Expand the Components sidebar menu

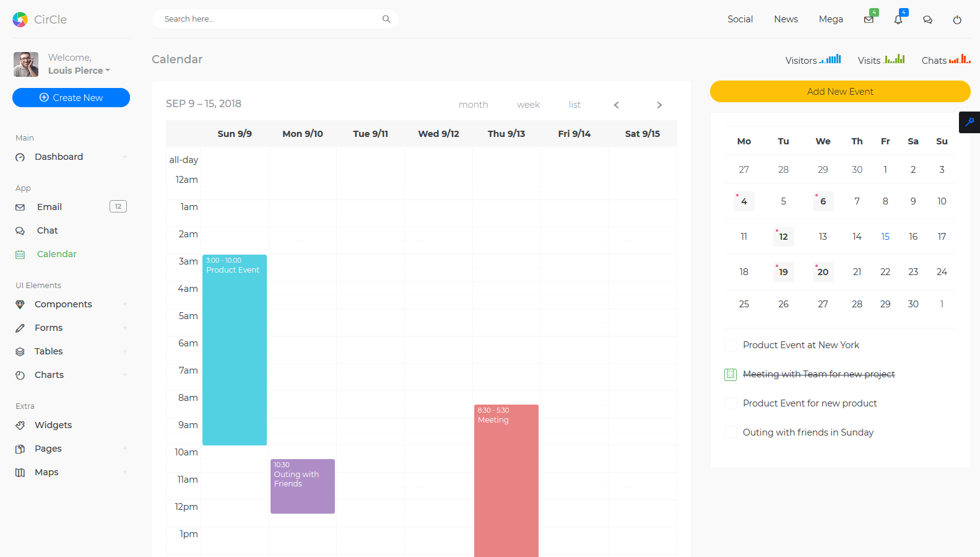pos(63,304)
